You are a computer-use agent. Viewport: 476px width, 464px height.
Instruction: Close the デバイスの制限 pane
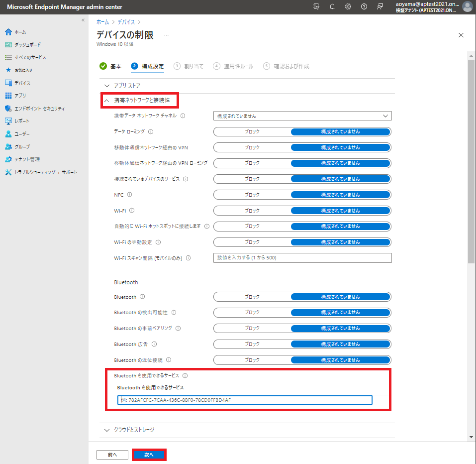tap(461, 35)
